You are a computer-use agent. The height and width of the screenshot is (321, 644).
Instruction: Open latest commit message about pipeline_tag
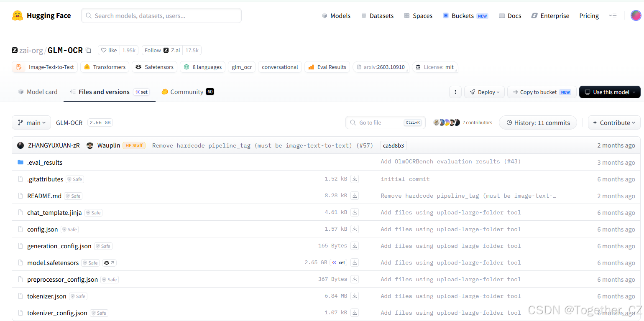pyautogui.click(x=262, y=145)
